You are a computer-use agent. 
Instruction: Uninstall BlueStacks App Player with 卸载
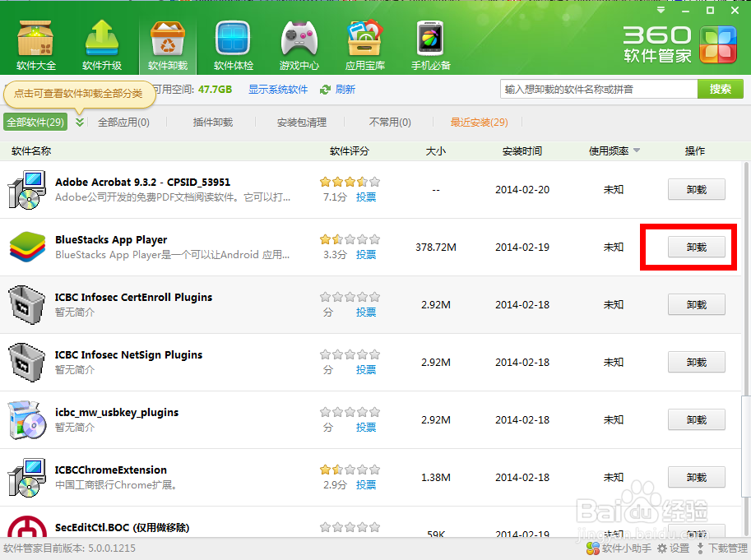click(697, 247)
